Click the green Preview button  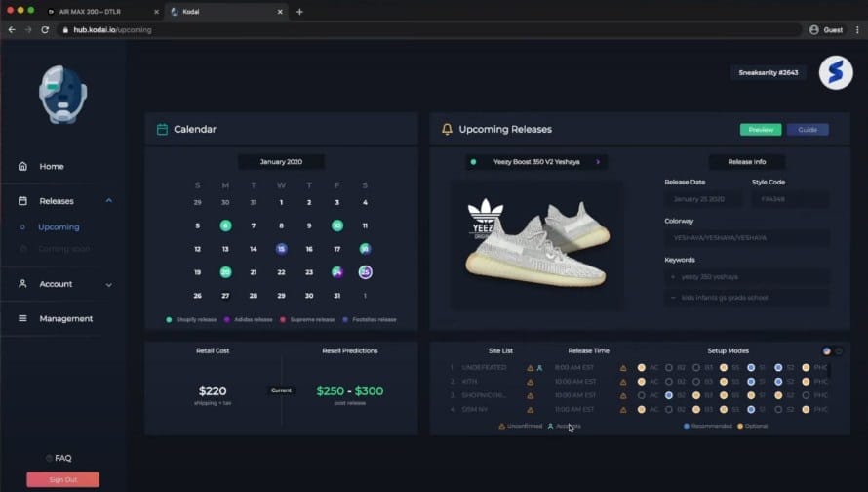tap(761, 129)
